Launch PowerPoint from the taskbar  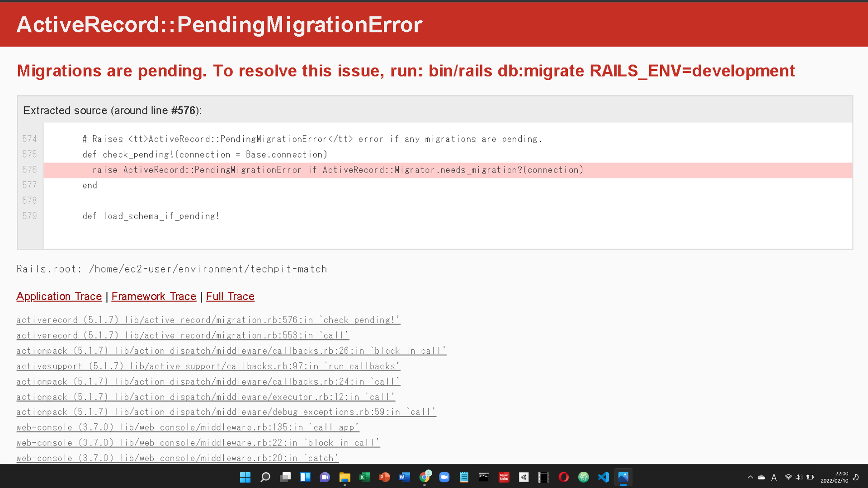[x=385, y=477]
